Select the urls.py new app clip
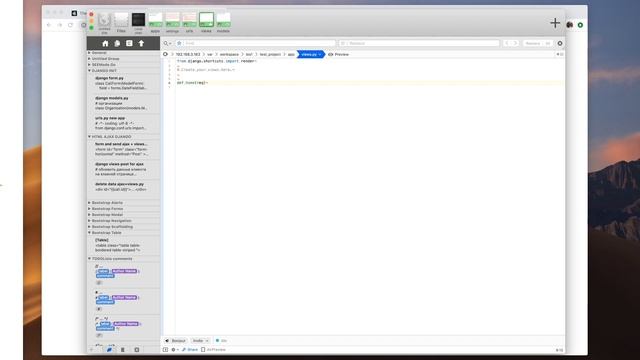The height and width of the screenshot is (360, 640). (123, 123)
